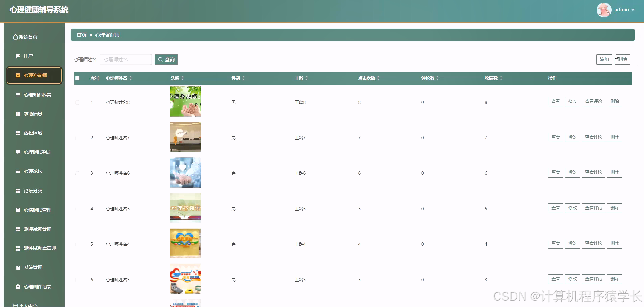Viewport: 644px width, 307px height.
Task: Click the avatar thumbnail of 心理师姓名3
Action: click(x=186, y=279)
